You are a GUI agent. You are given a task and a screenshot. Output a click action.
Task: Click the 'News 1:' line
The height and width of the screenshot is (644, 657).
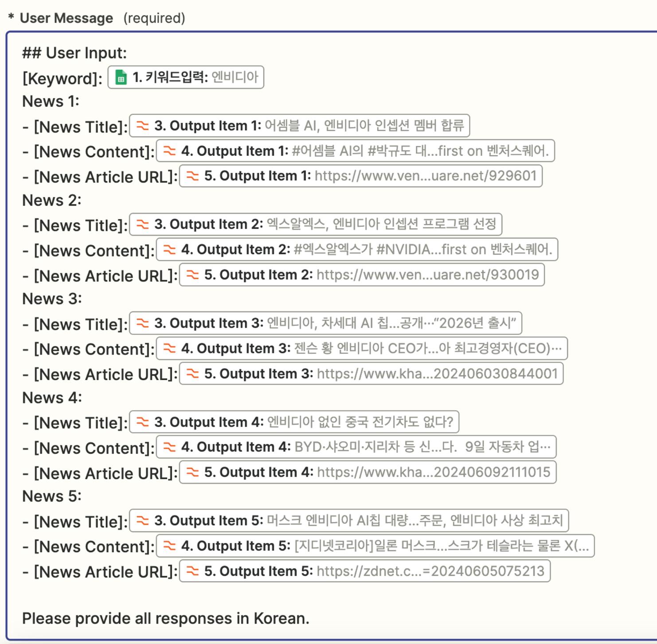click(51, 101)
